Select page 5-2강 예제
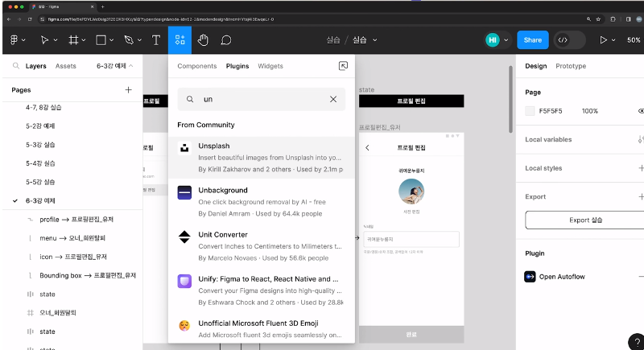Screen dimensions: 644x350 click(x=40, y=126)
